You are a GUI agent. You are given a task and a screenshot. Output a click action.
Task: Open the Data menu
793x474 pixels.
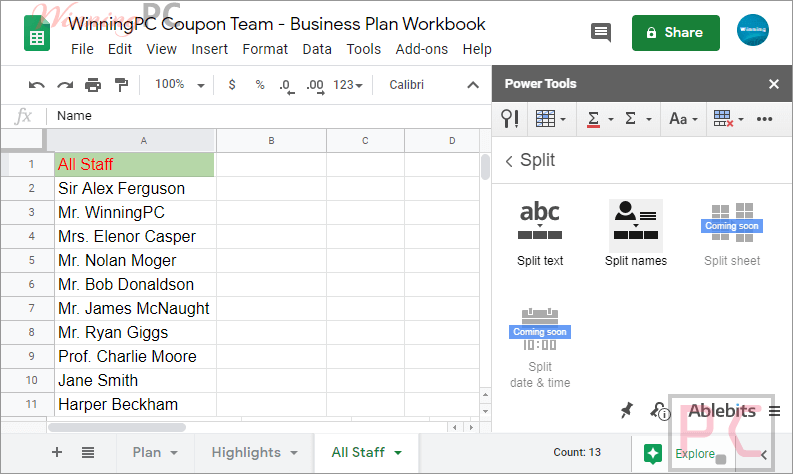point(317,49)
